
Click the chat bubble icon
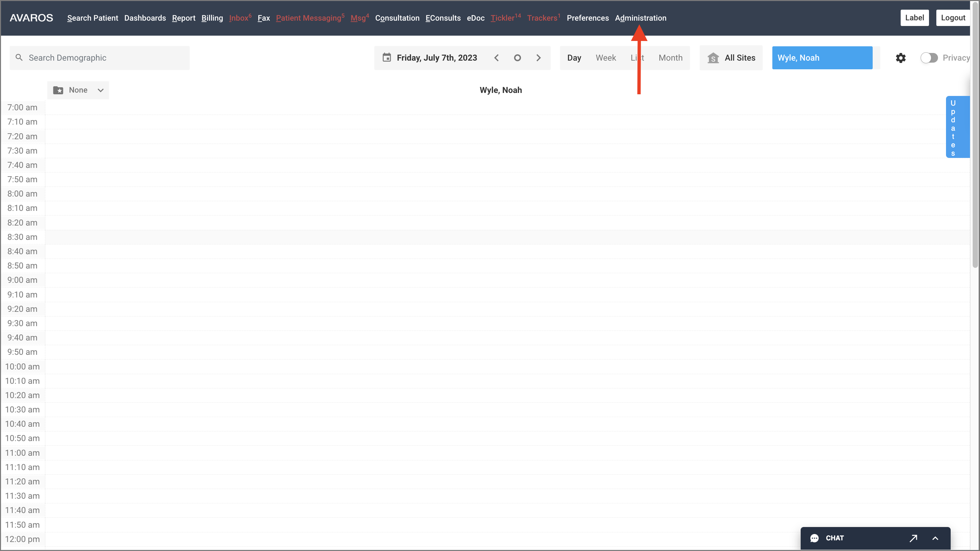click(x=814, y=538)
